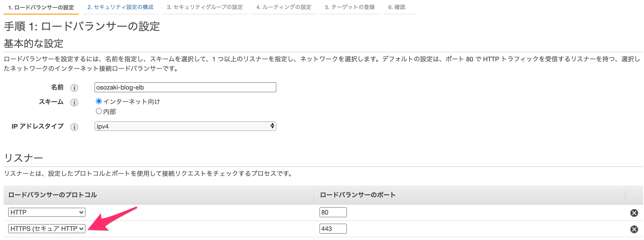Click the port 443 input field
This screenshot has width=644, height=240.
pyautogui.click(x=333, y=228)
